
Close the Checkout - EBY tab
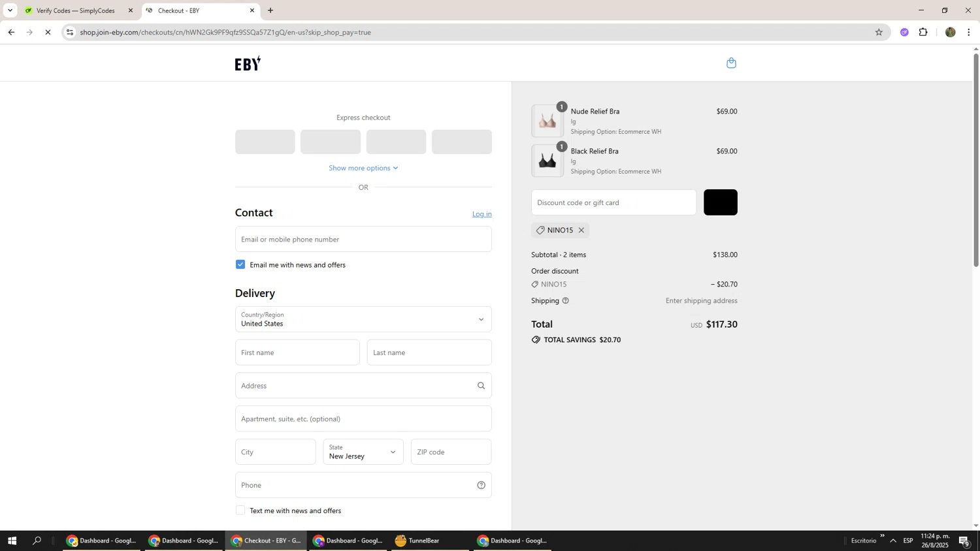(252, 10)
